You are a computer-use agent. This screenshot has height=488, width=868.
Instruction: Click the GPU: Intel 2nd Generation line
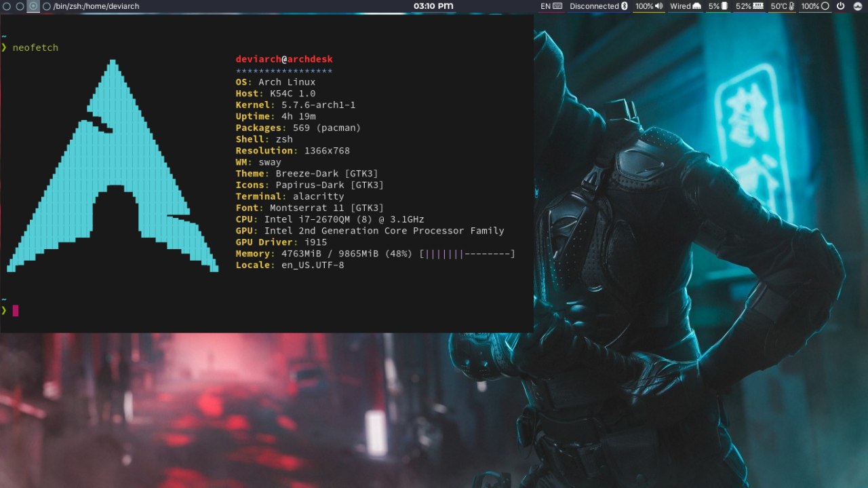coord(370,231)
